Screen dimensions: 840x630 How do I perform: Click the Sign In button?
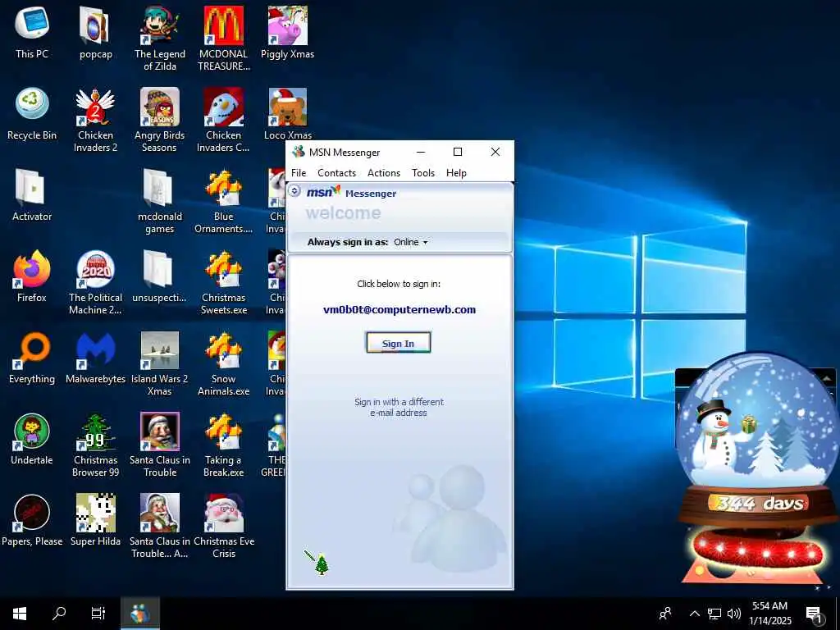(x=398, y=344)
